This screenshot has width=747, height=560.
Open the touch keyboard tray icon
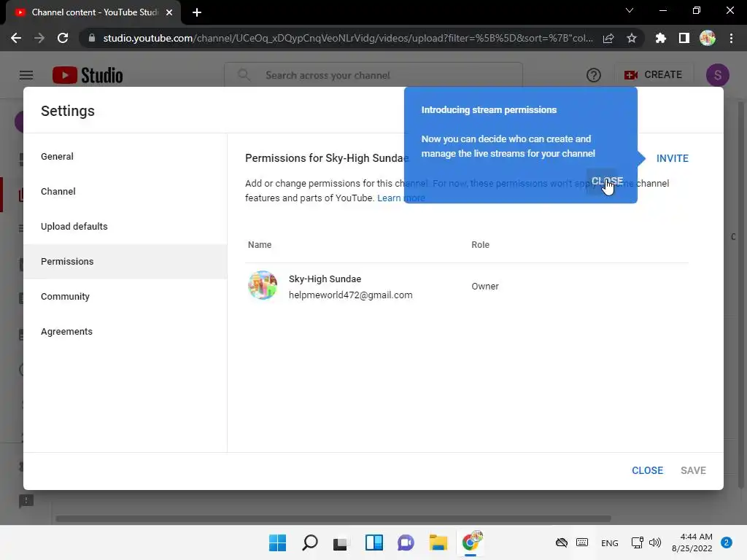[x=582, y=542]
